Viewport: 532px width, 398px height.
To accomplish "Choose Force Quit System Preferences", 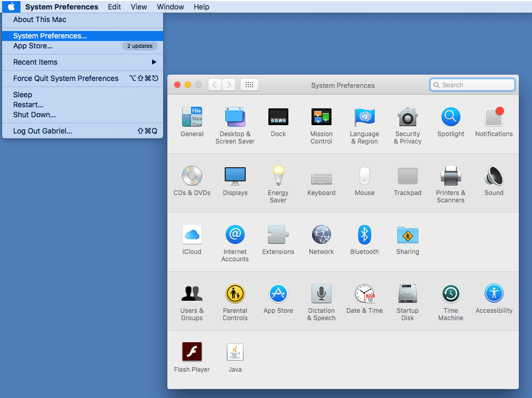I will [83, 79].
